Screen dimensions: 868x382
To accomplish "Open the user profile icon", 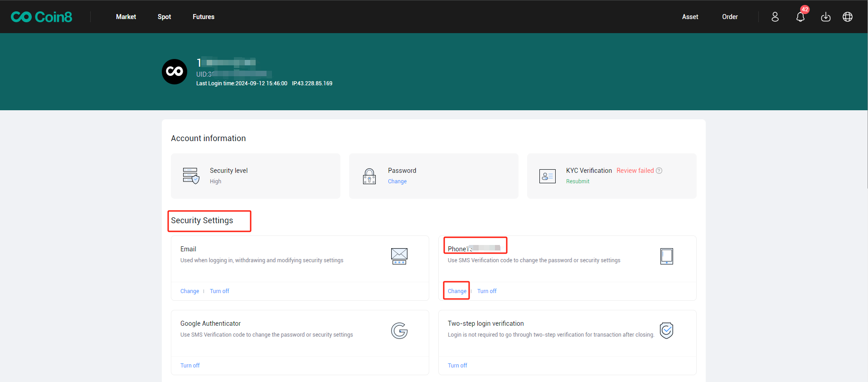I will (x=775, y=17).
